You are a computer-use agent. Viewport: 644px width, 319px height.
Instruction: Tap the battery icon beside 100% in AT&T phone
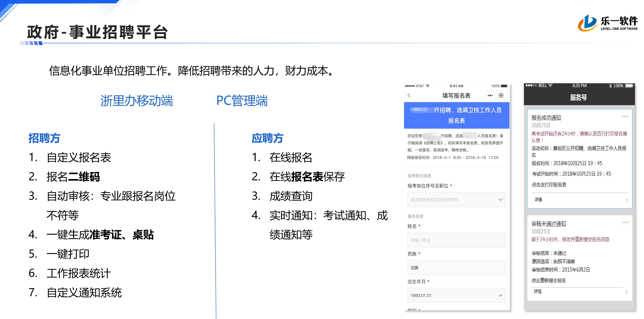coord(504,86)
